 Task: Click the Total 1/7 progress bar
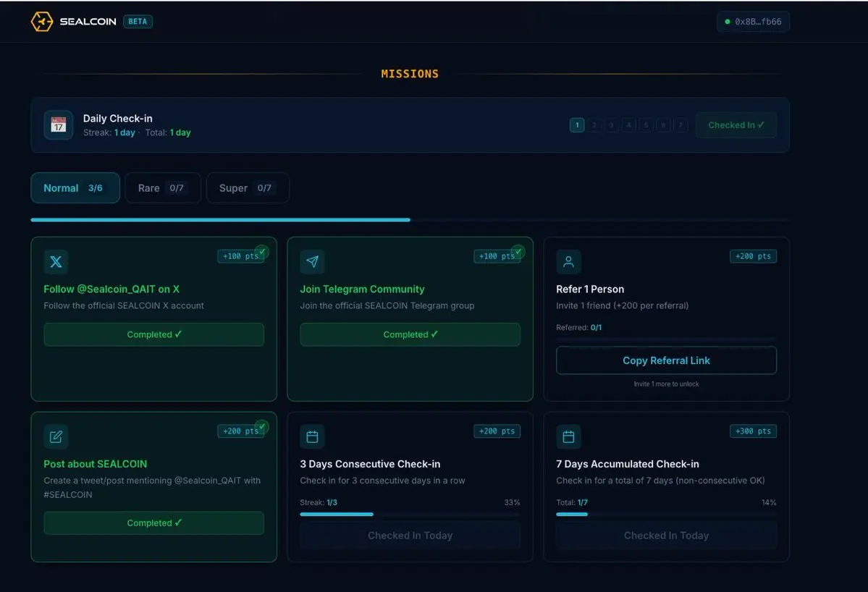tap(667, 514)
